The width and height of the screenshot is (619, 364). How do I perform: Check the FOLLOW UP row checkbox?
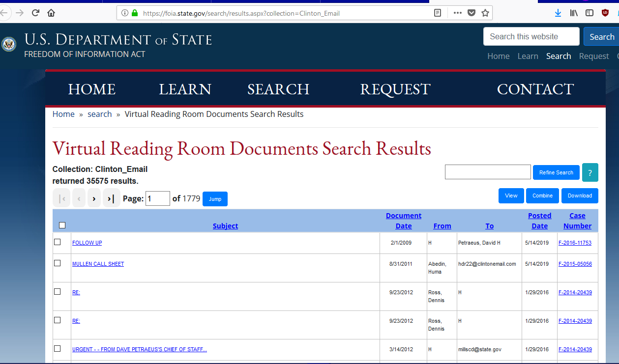[x=57, y=242]
